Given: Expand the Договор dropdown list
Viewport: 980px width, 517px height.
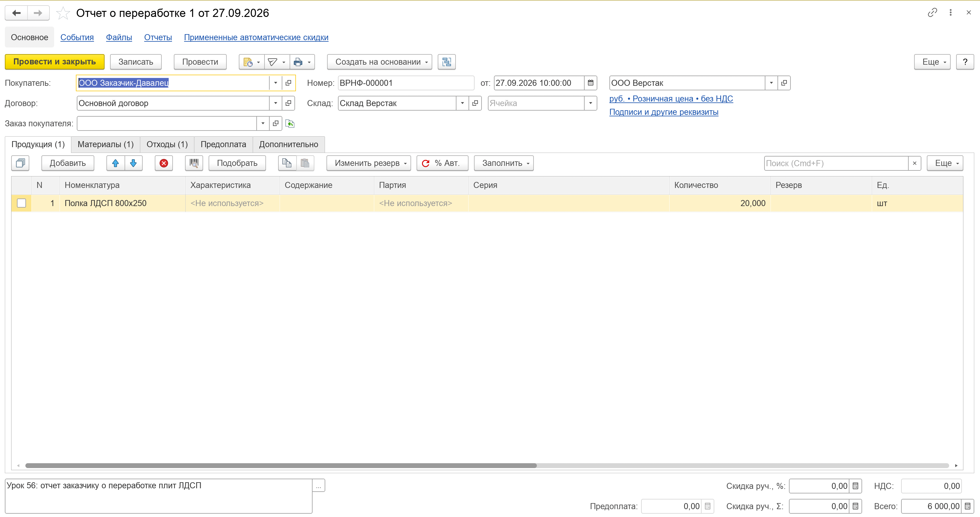Looking at the screenshot, I should (275, 103).
